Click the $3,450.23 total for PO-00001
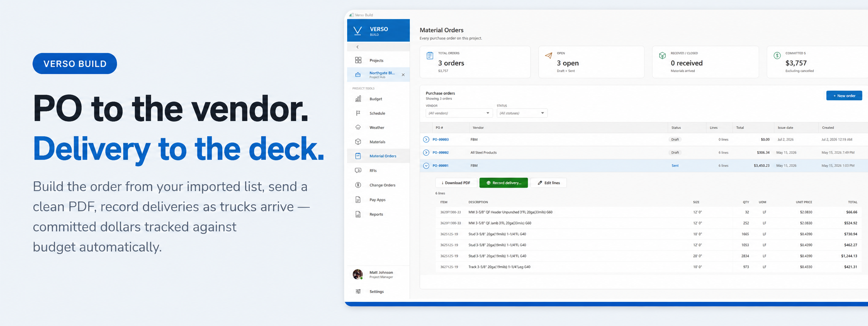Image resolution: width=868 pixels, height=326 pixels. tap(761, 166)
